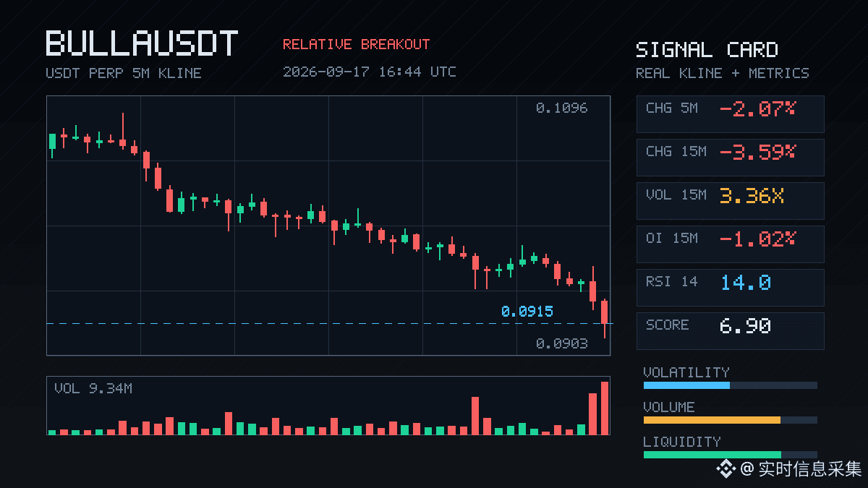The height and width of the screenshot is (488, 868).
Task: Select the RELATIVE BREAKOUT signal label
Action: 356,44
